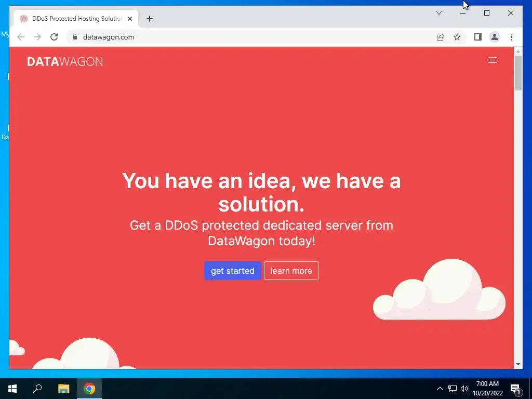Click the scroll up arrow
This screenshot has width=532, height=399.
click(x=518, y=51)
